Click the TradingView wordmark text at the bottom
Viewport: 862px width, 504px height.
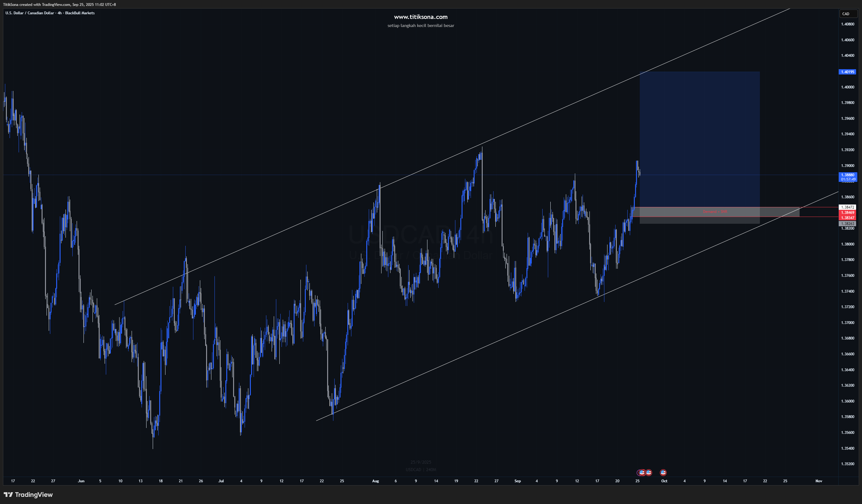tap(34, 494)
